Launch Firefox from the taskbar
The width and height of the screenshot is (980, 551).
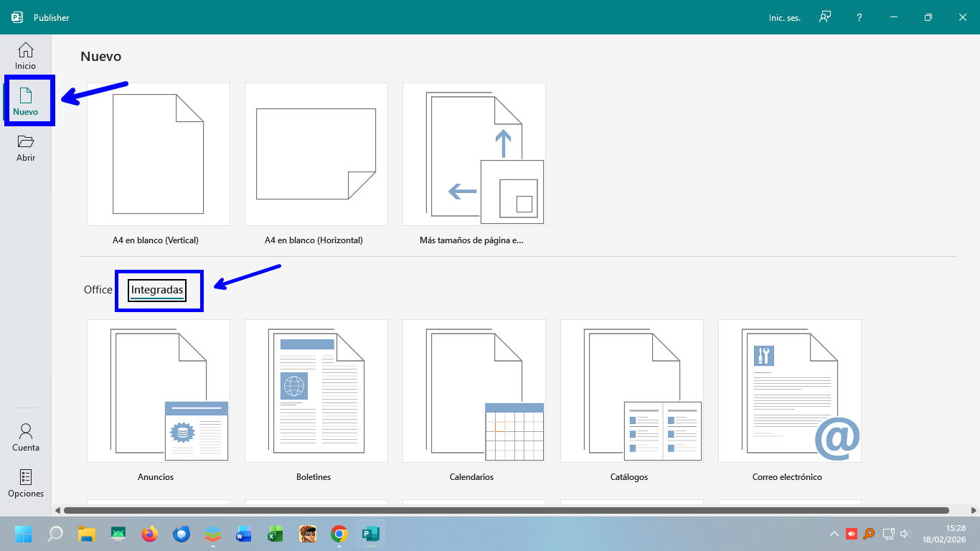click(x=150, y=534)
